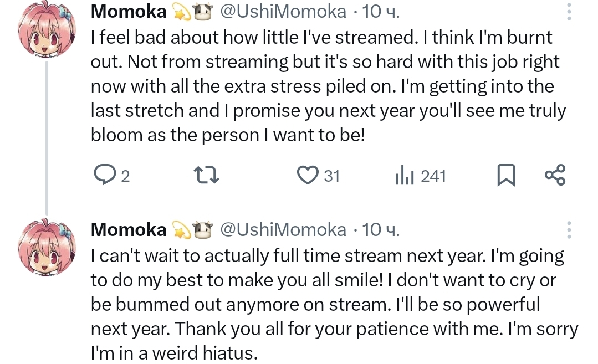The height and width of the screenshot is (364, 598).
Task: Open the tweet about feeling burnt out
Action: click(x=327, y=86)
